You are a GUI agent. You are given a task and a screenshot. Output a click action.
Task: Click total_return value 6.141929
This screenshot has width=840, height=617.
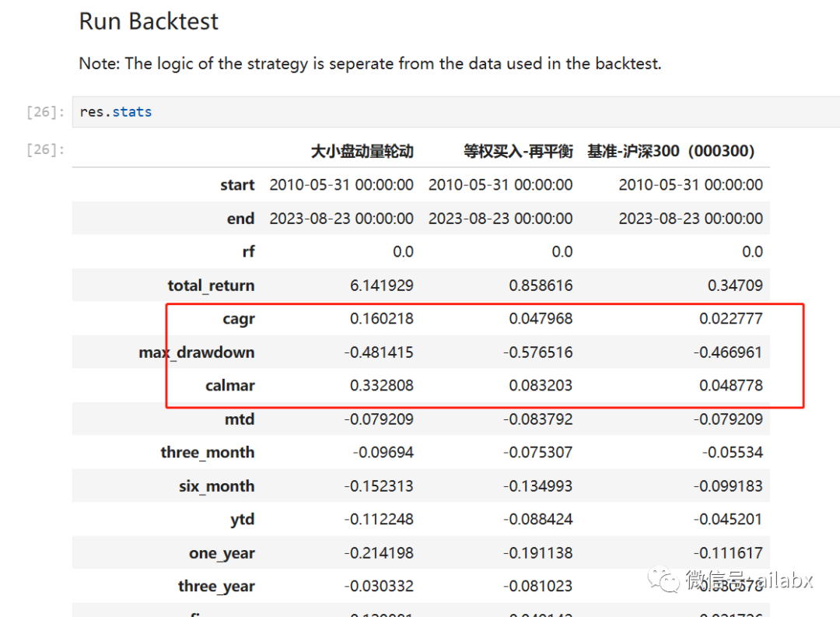click(x=381, y=286)
